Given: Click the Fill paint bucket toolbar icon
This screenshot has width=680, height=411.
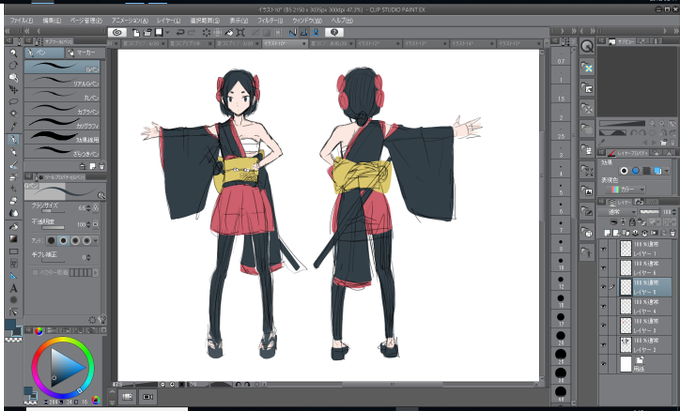Looking at the screenshot, I should click(x=229, y=33).
